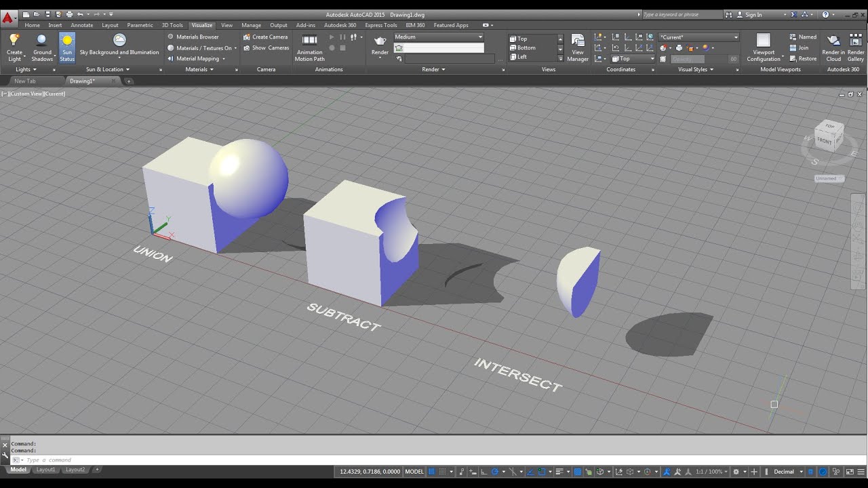This screenshot has width=868, height=488.
Task: Open the 1:1 / 100% annotation scale dropdown
Action: [x=711, y=471]
